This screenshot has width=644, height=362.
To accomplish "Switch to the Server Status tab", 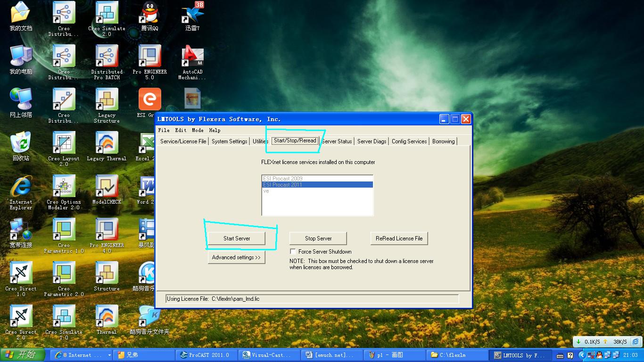I will click(337, 141).
